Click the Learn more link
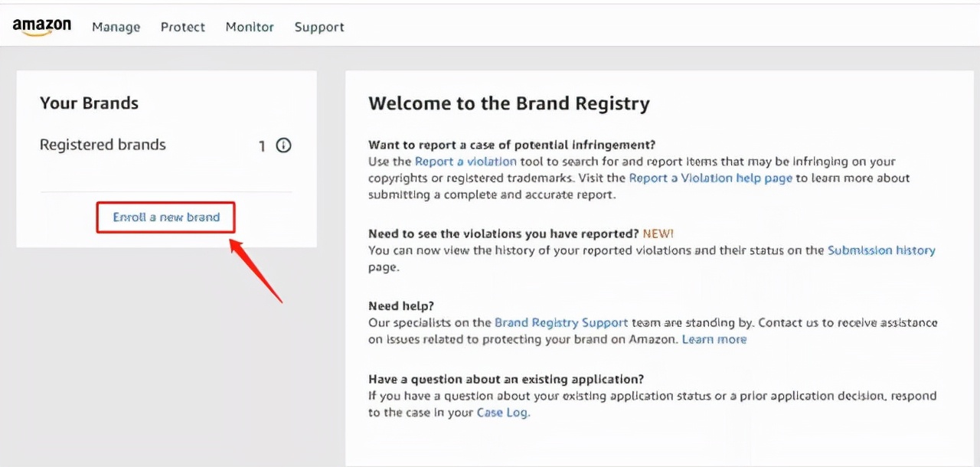This screenshot has width=980, height=467. 714,339
